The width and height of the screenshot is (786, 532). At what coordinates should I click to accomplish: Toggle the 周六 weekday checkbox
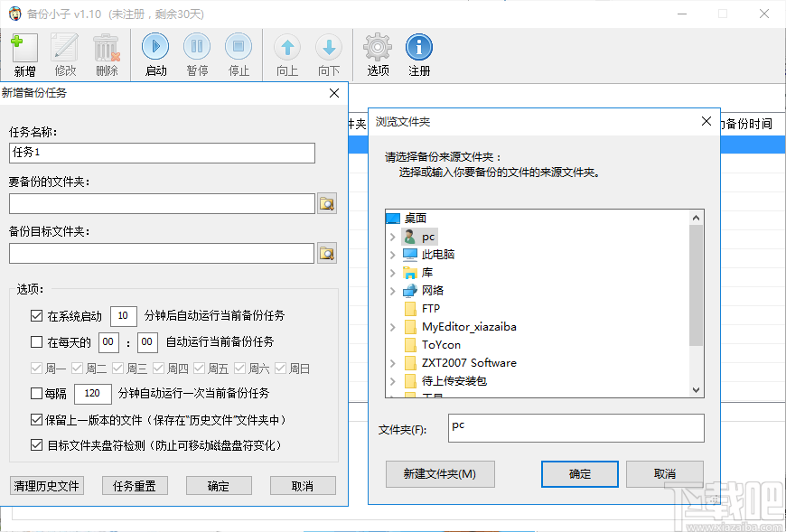point(239,369)
